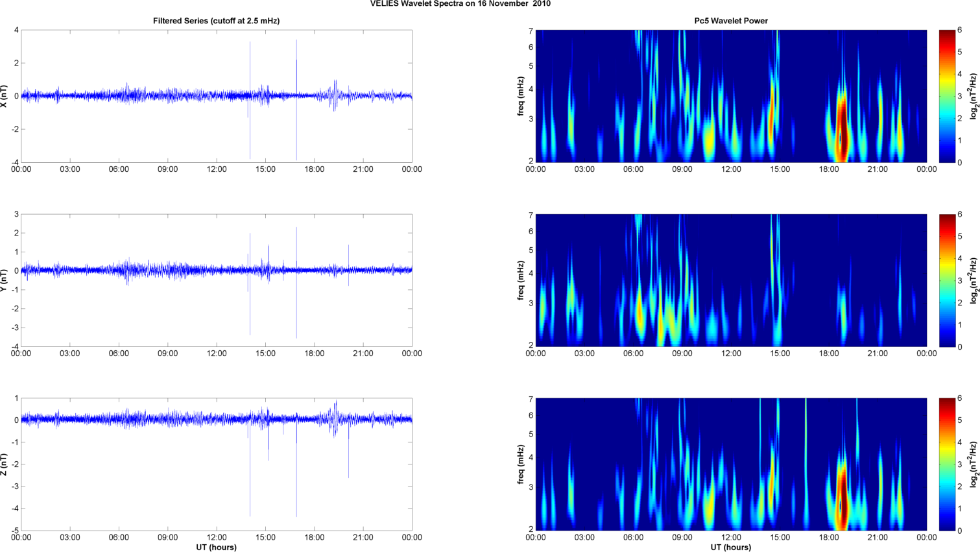Image resolution: width=980 pixels, height=552 pixels.
Task: Click 'log2(nT²/Hz)' label beside middle color bar
Action: (974, 280)
